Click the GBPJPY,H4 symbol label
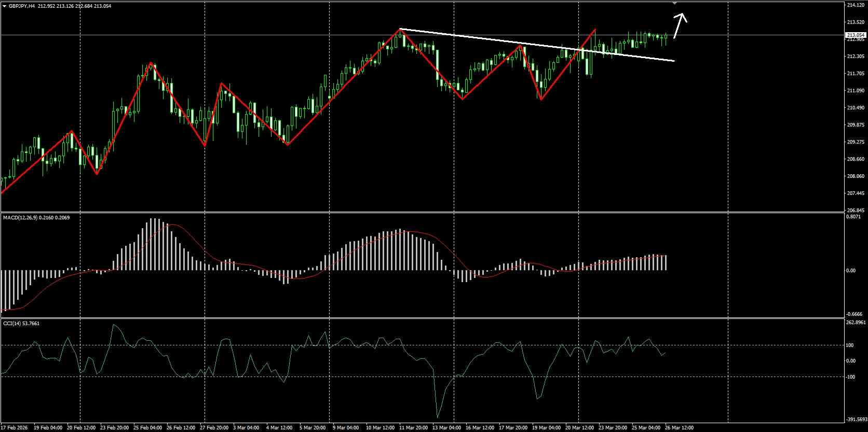This screenshot has width=868, height=432. point(22,6)
